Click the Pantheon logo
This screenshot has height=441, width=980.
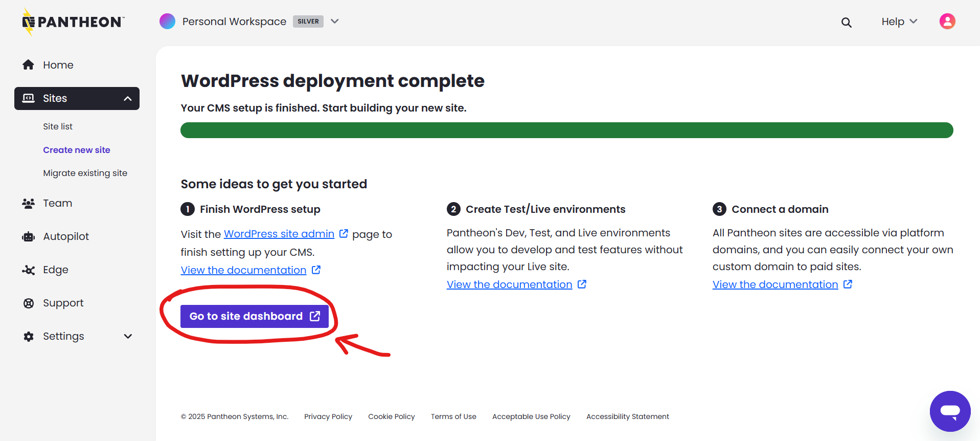click(x=73, y=21)
